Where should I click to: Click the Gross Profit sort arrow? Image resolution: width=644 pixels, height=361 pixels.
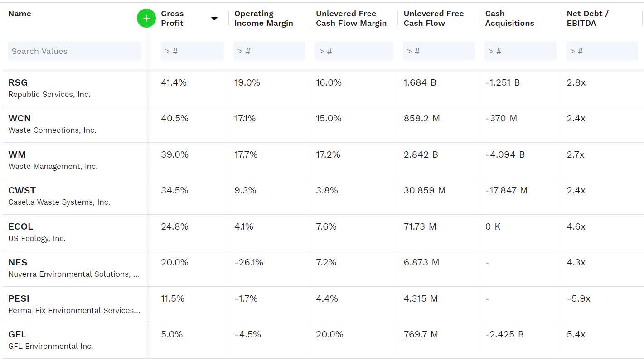(x=214, y=19)
